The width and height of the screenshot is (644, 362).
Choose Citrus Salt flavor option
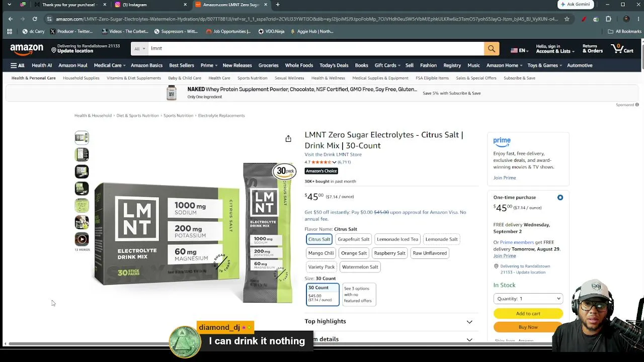(x=319, y=239)
